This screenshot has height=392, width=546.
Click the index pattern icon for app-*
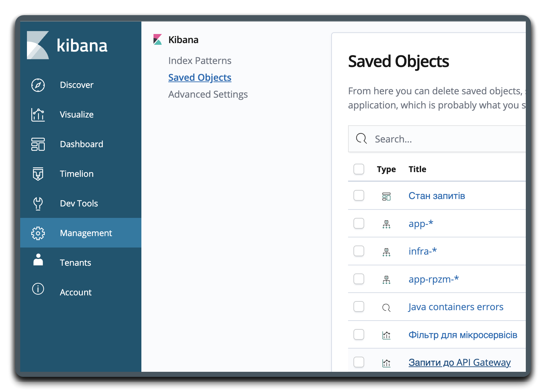[x=386, y=224]
